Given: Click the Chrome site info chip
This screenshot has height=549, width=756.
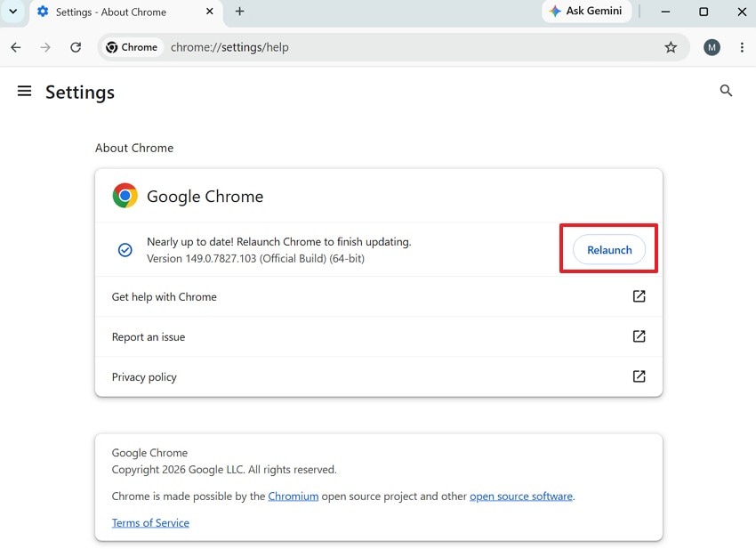Looking at the screenshot, I should 133,47.
